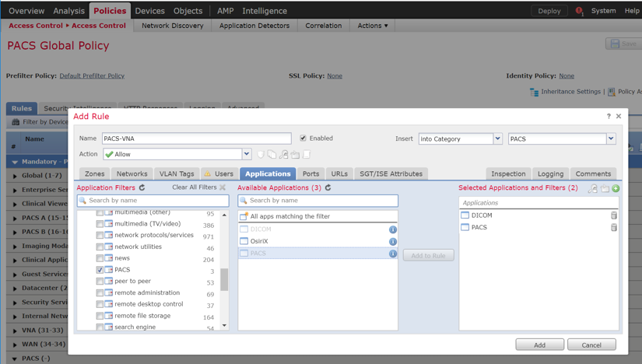Click the SSL Policy None link
The width and height of the screenshot is (642, 364).
(335, 75)
